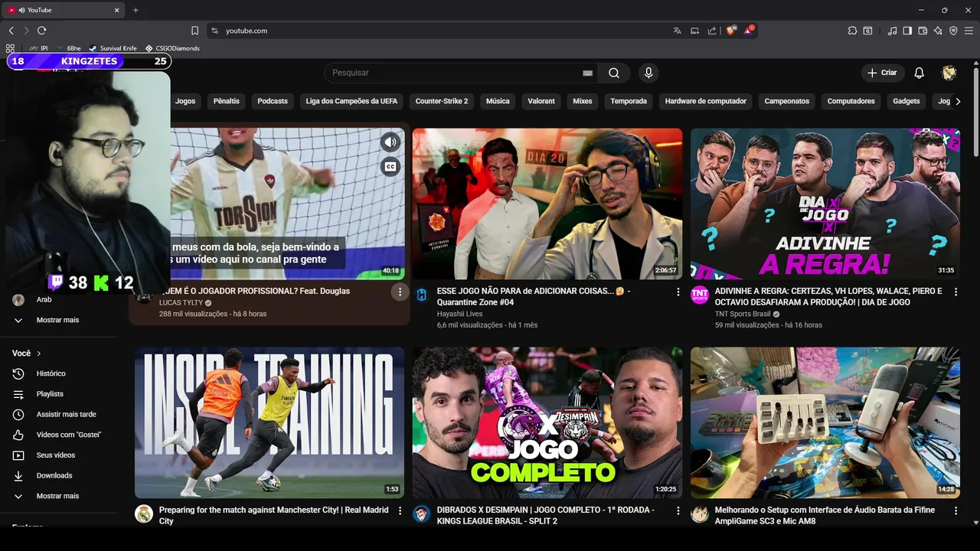Click the YouTube search magnifier button
This screenshot has height=551, width=980.
[614, 73]
